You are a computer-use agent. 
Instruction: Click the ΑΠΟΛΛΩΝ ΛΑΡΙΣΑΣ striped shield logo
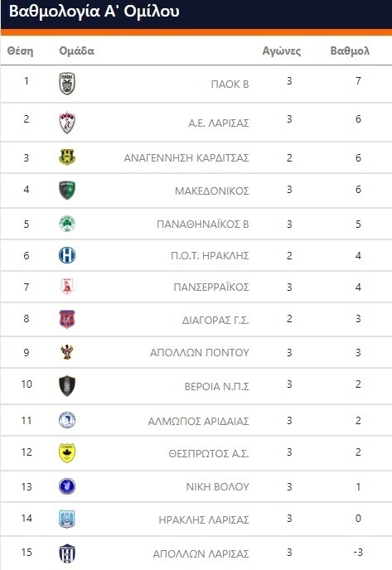pyautogui.click(x=67, y=553)
